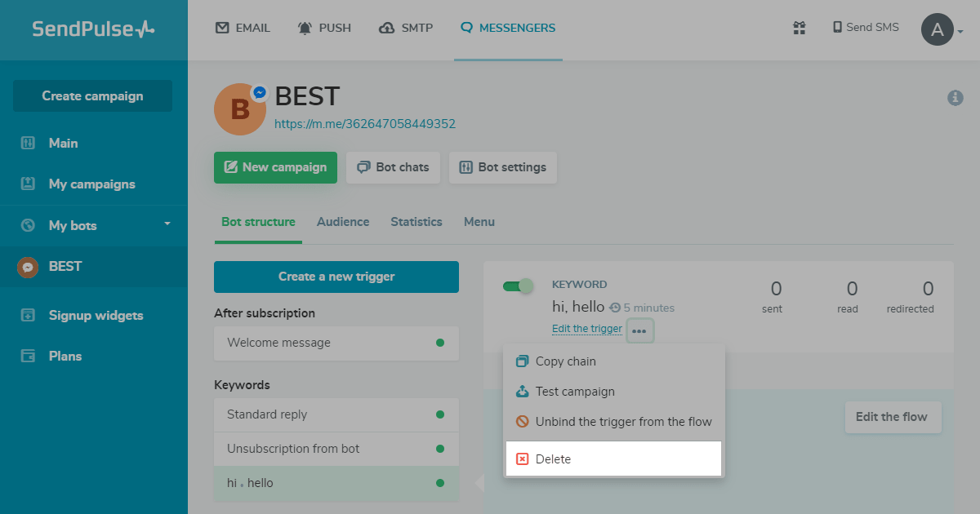The width and height of the screenshot is (980, 514).
Task: Click hi, hello trigger green status dot
Action: (440, 483)
